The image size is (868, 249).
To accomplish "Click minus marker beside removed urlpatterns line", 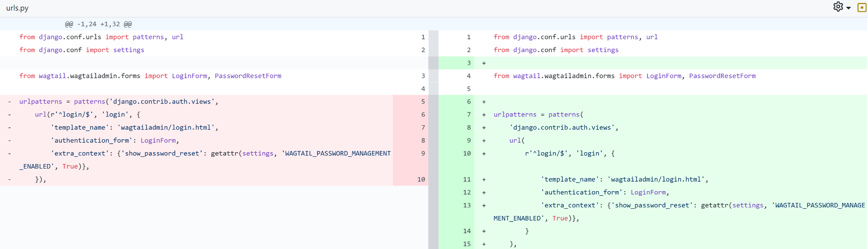I will tap(9, 102).
